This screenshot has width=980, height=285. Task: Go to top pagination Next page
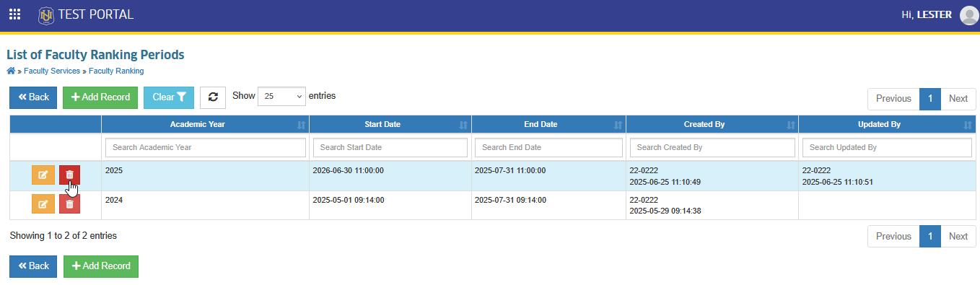[x=958, y=99]
